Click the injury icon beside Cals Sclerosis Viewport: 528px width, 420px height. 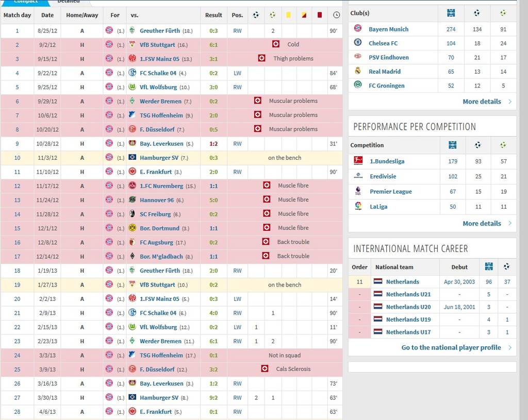[x=265, y=369]
